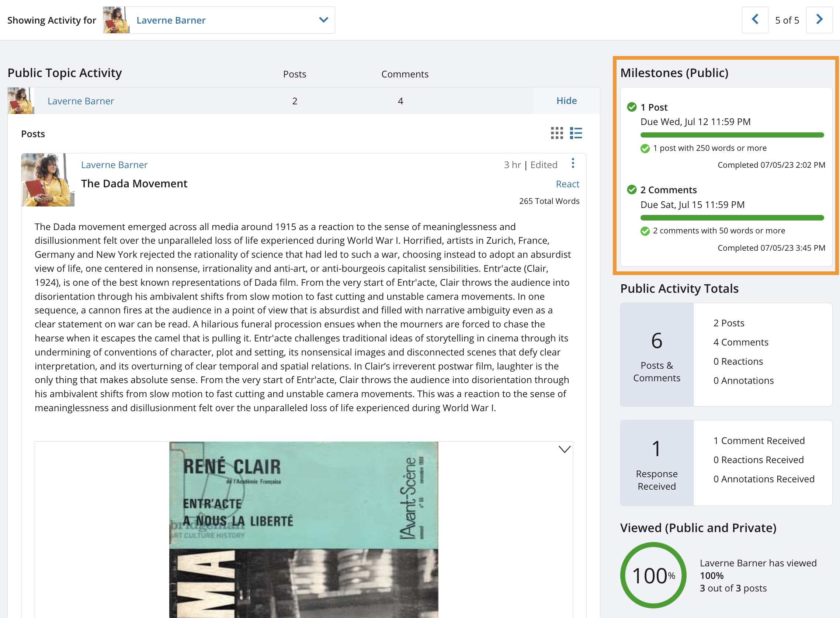Click the right arrow to view next learner
The image size is (840, 618).
[819, 20]
